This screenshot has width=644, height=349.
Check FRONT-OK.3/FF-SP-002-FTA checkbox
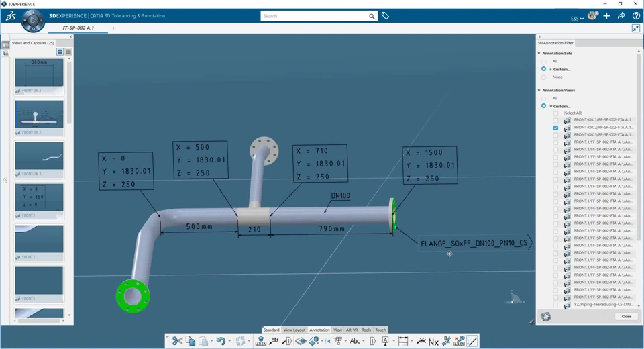coord(555,135)
